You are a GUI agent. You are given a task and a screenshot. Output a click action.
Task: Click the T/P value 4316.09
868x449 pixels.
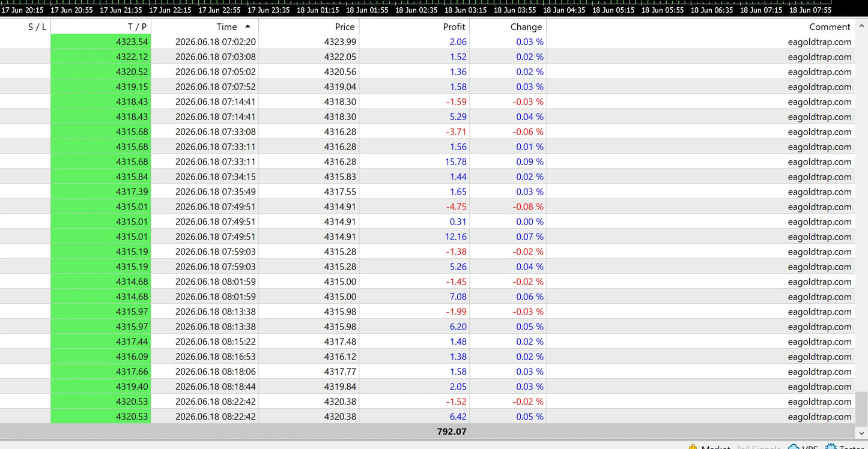click(132, 357)
